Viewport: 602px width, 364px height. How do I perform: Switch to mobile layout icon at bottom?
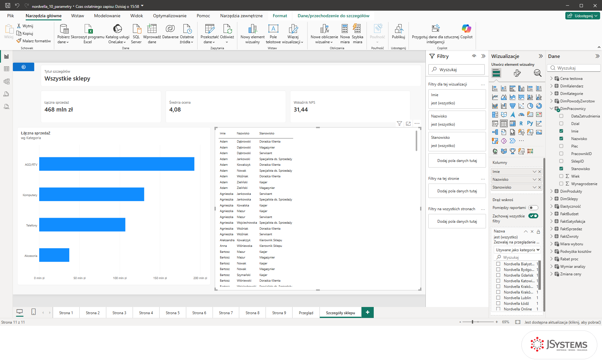tap(34, 312)
